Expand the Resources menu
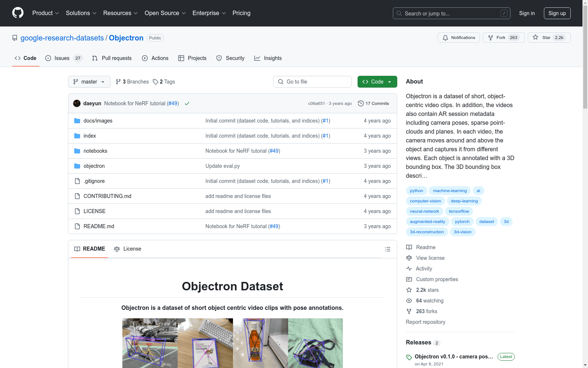Viewport: 588px width, 368px height. 121,13
